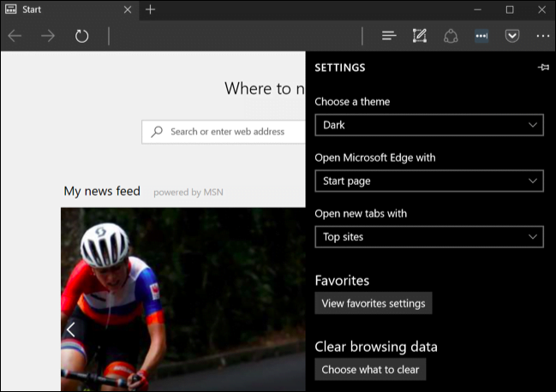Click the Forward navigation arrow

click(48, 36)
